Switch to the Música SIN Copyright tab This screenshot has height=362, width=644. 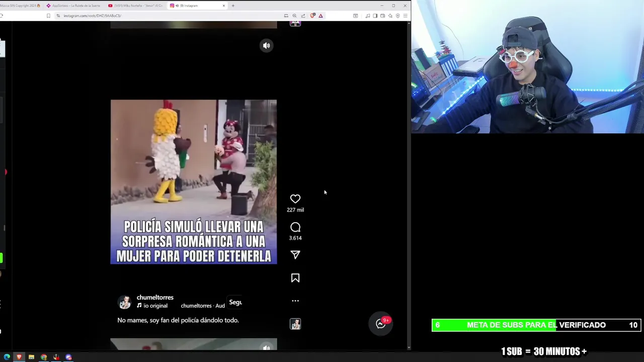[20, 6]
